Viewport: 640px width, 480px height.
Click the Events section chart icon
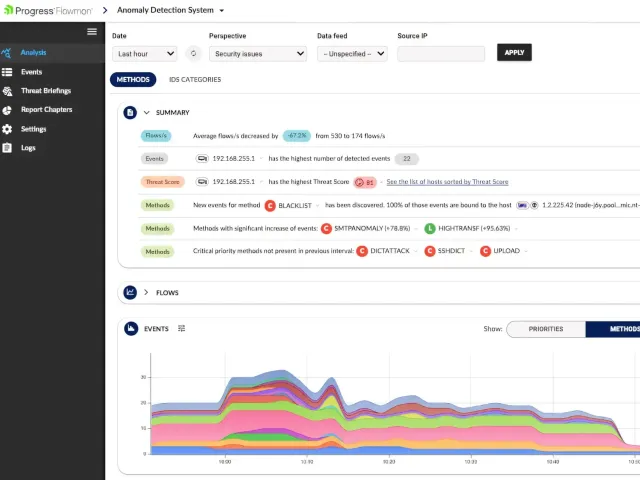tap(131, 328)
